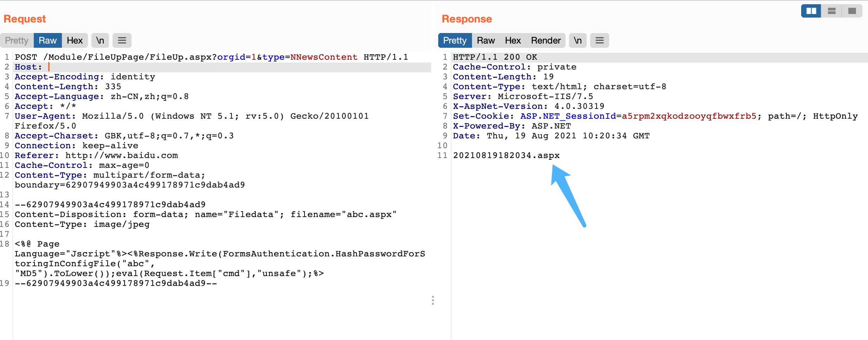The width and height of the screenshot is (868, 340).
Task: Click the Response panel title
Action: [467, 19]
